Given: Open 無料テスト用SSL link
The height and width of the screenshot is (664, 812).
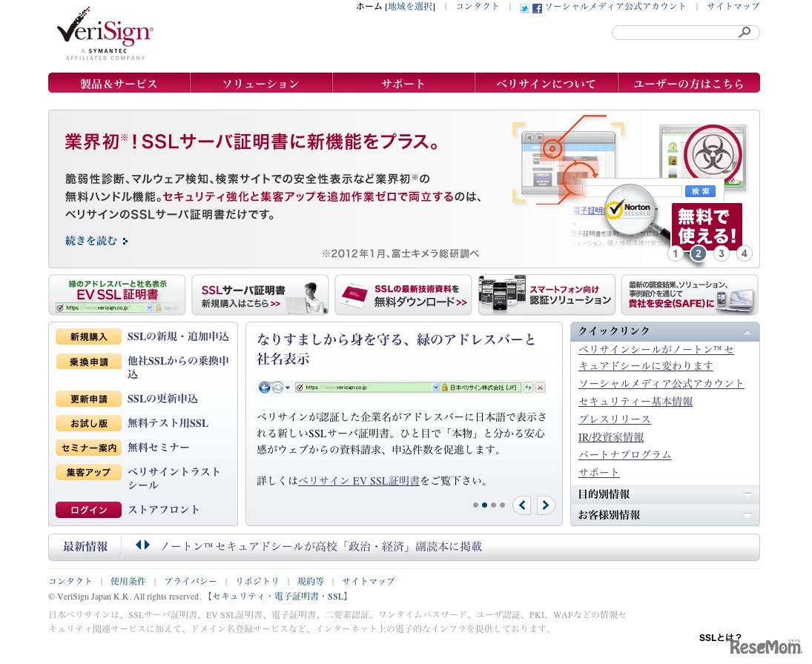Looking at the screenshot, I should tap(168, 423).
